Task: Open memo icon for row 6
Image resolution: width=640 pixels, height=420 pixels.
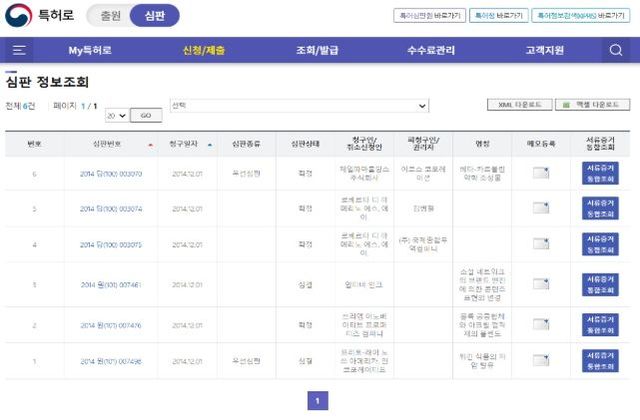Action: (x=541, y=173)
